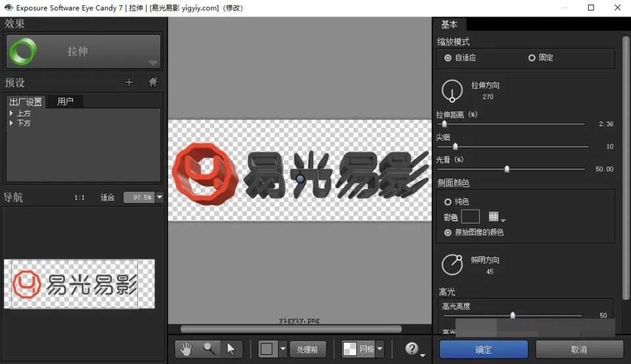Click the 处理前 preview button
Screen dimensions: 631x364
308,350
